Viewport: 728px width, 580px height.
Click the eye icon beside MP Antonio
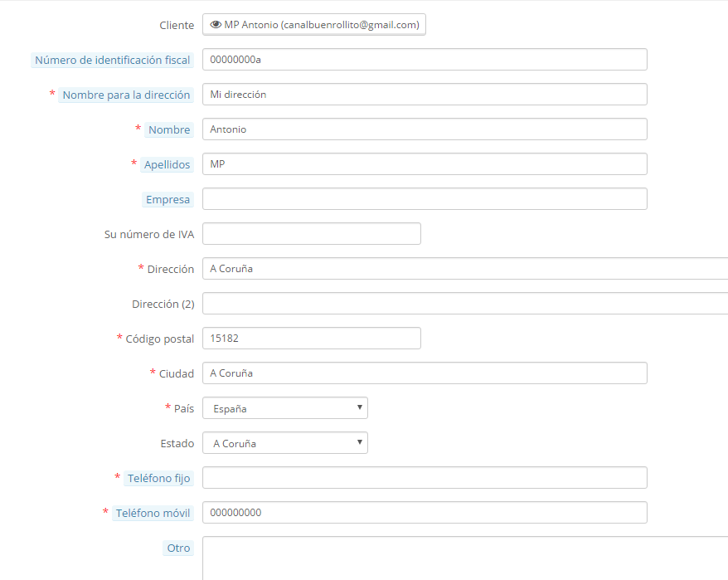216,25
